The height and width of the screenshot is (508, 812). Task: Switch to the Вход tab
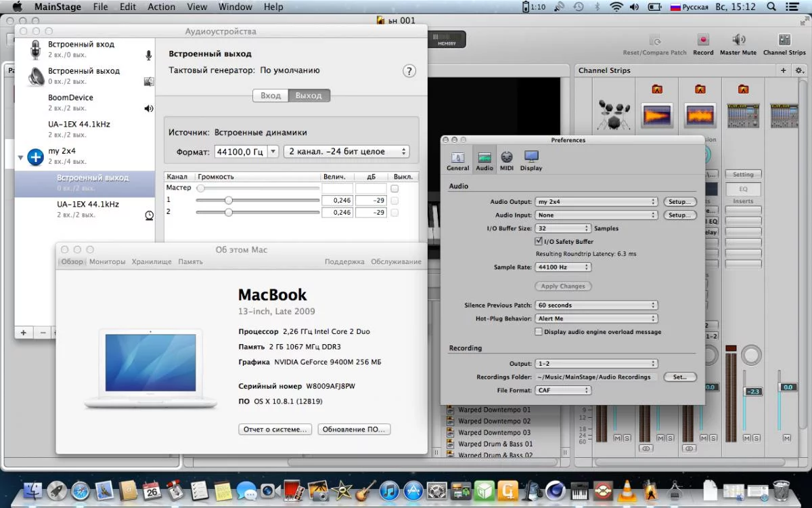pyautogui.click(x=271, y=96)
